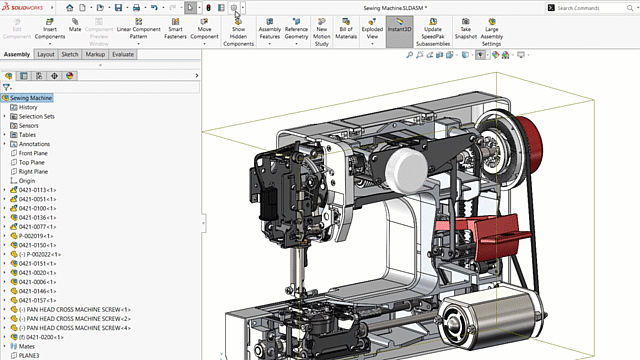Click Update SpeedPak Subassemblies button
640x360 pixels.
coord(433,32)
